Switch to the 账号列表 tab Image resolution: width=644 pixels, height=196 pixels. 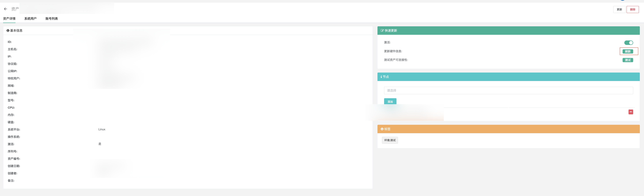point(51,18)
